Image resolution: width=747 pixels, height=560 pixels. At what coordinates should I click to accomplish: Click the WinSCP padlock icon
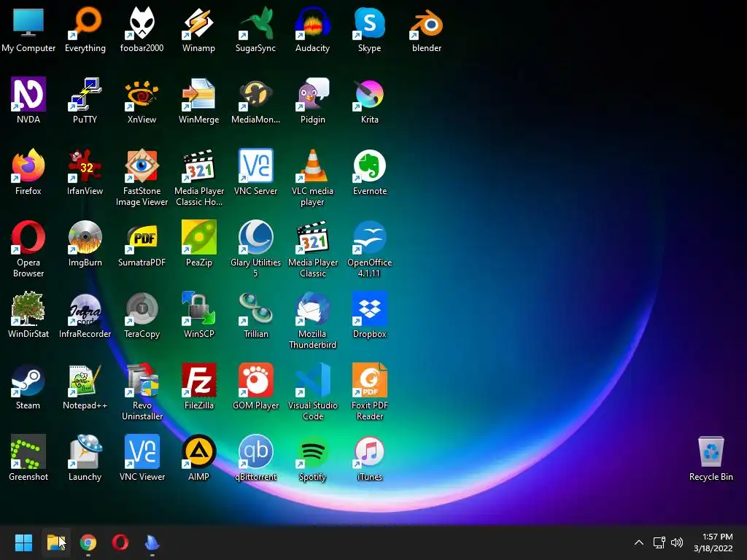click(198, 308)
